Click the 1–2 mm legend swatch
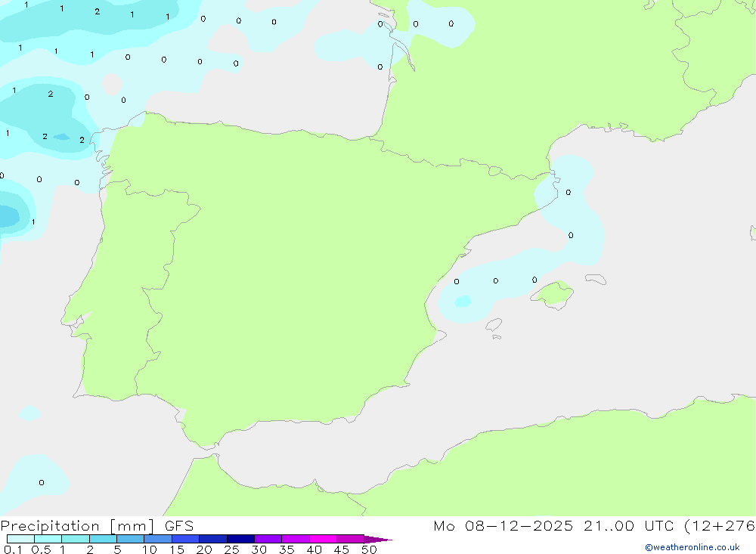Image resolution: width=756 pixels, height=554 pixels. point(76,539)
